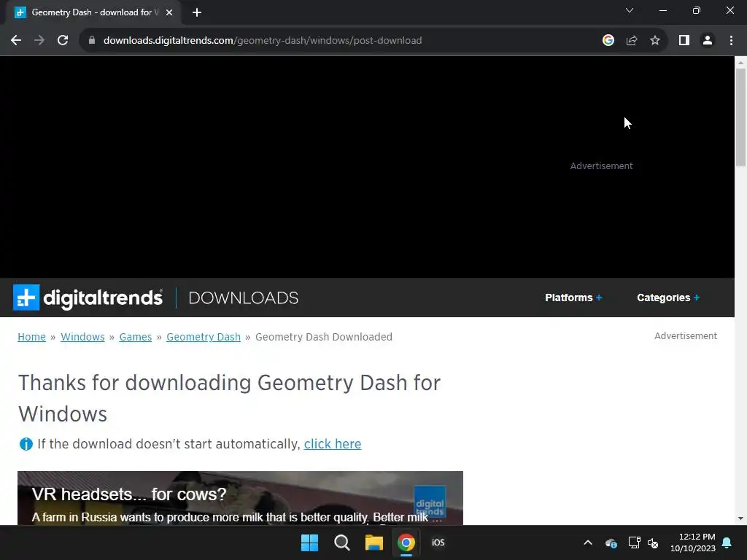Image resolution: width=747 pixels, height=560 pixels.
Task: Bookmark this tab with star icon
Action: tap(655, 41)
